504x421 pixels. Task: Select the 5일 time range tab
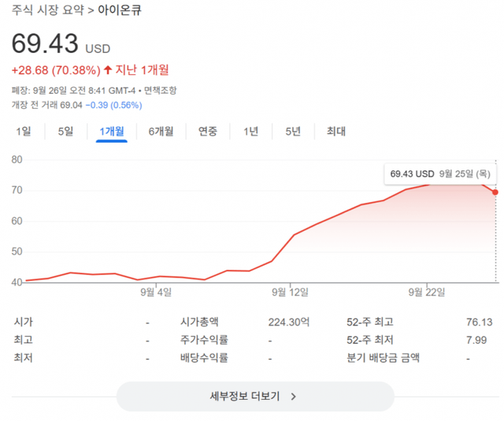[x=65, y=132]
